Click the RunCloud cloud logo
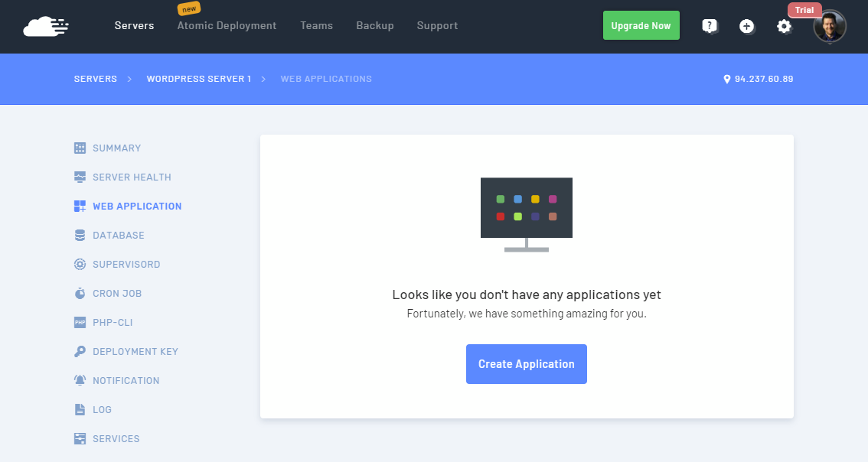The width and height of the screenshot is (868, 462). coord(46,27)
